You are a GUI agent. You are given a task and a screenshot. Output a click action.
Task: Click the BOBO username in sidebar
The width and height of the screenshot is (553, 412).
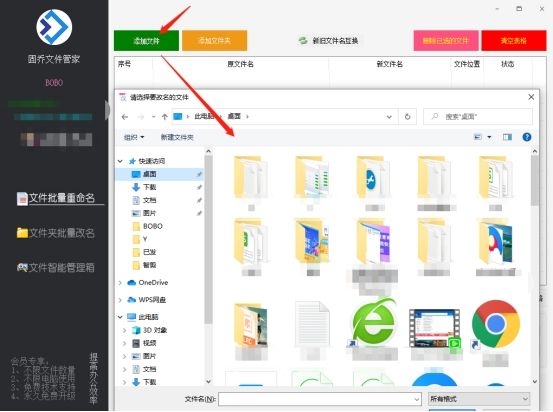[54, 83]
